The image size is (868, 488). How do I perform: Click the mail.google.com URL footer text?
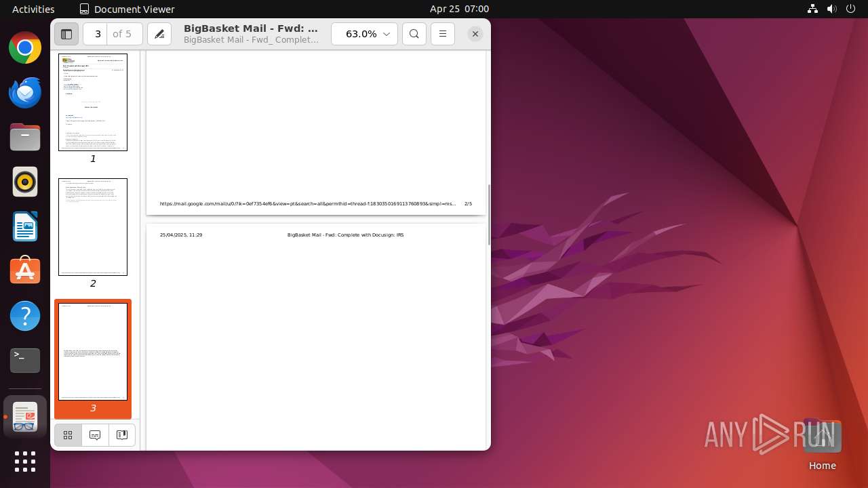(308, 203)
